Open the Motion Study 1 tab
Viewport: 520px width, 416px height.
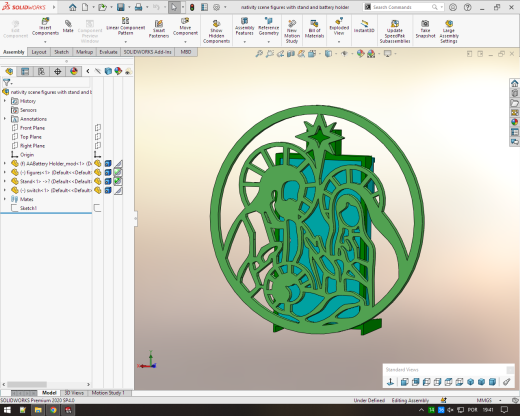point(108,393)
